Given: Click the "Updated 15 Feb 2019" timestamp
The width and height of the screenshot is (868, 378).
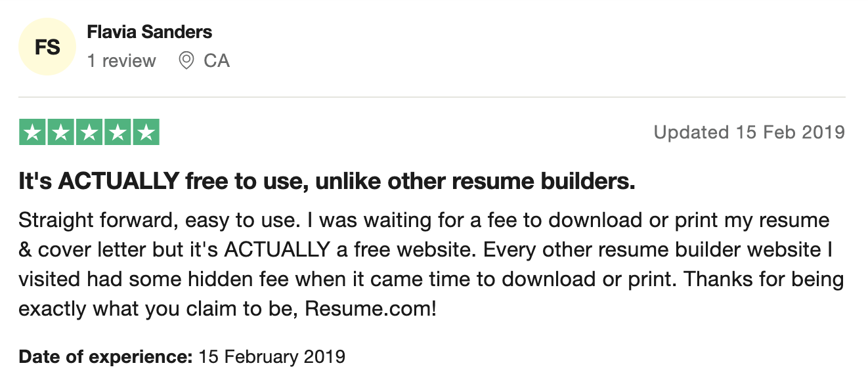Looking at the screenshot, I should [749, 132].
